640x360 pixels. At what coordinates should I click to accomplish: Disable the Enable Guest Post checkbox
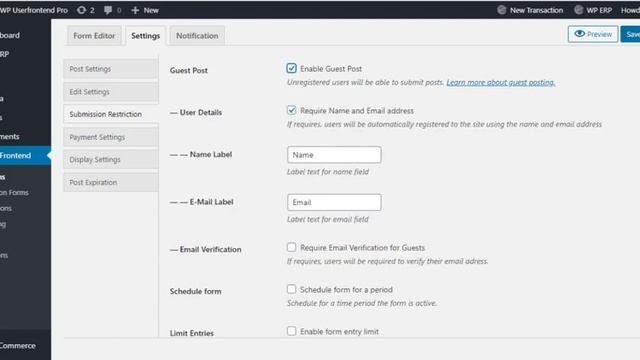(x=291, y=68)
